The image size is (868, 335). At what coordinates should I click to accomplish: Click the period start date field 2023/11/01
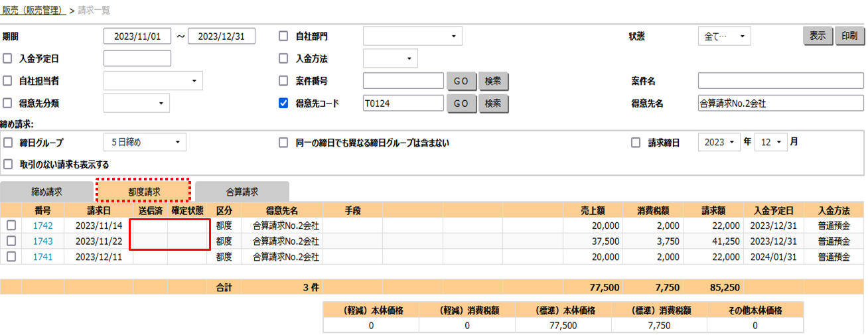137,36
